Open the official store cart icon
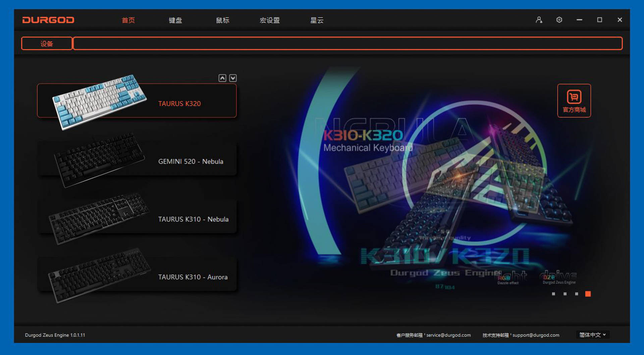644x355 pixels. click(574, 100)
